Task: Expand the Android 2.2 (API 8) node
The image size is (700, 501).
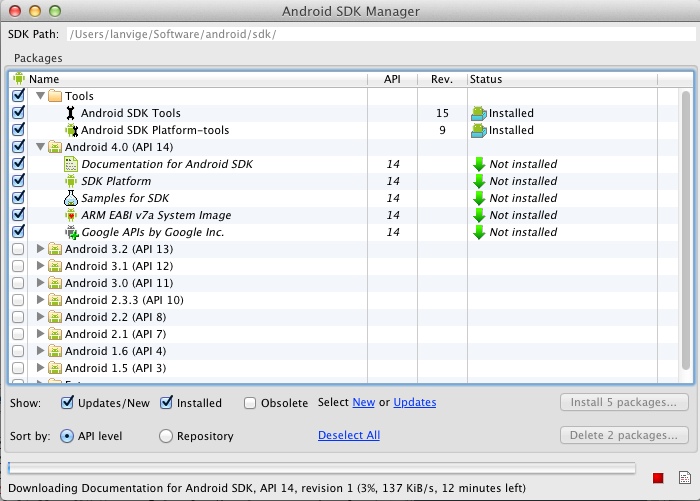Action: pyautogui.click(x=40, y=316)
